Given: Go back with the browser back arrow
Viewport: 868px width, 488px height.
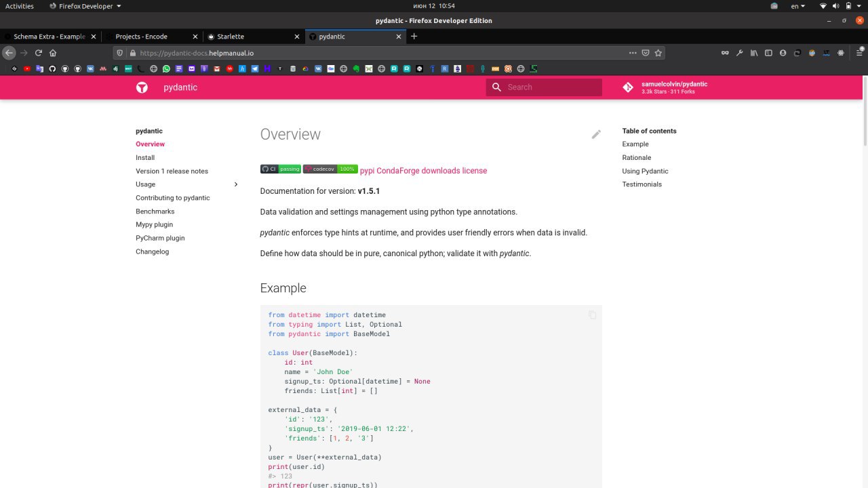Looking at the screenshot, I should 8,53.
